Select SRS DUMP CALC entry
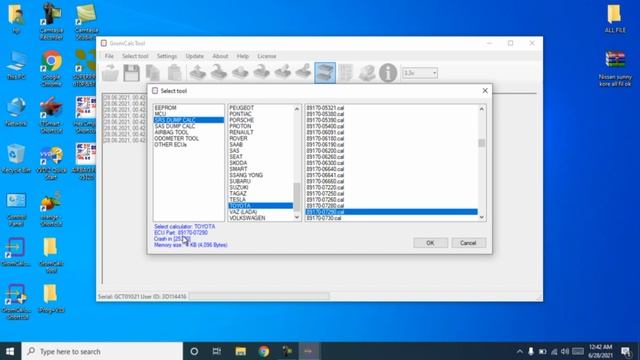 point(189,120)
